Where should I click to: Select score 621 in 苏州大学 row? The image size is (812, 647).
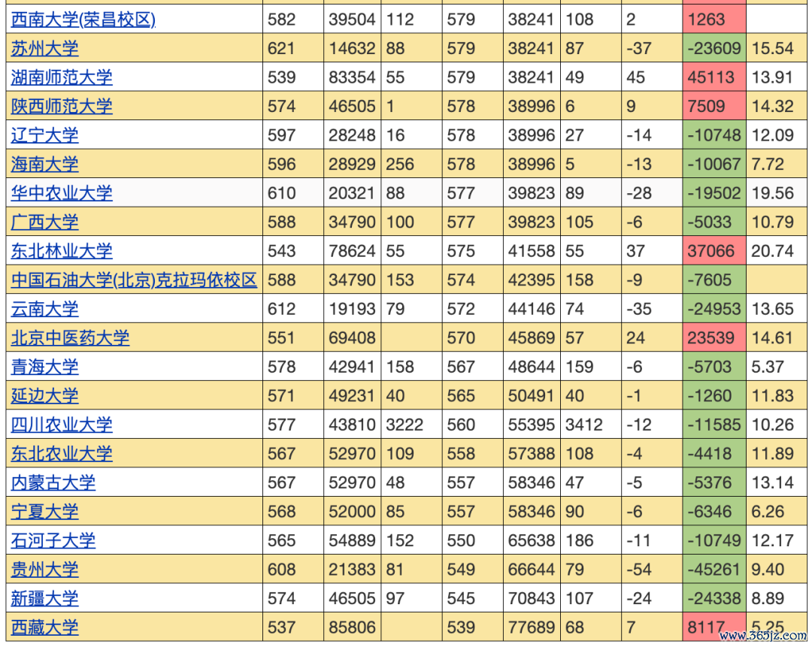[x=281, y=49]
